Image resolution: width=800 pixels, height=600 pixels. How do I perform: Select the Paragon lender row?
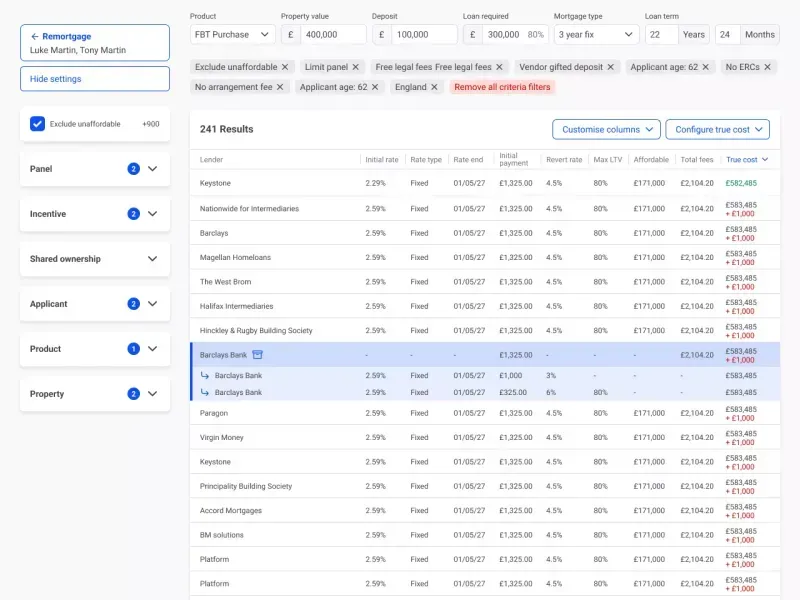click(485, 413)
